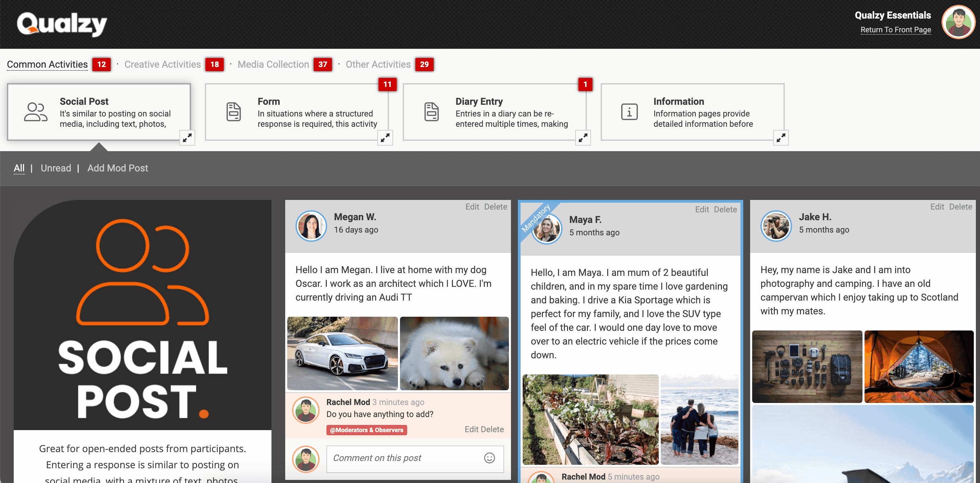Select the Form activity icon

234,112
